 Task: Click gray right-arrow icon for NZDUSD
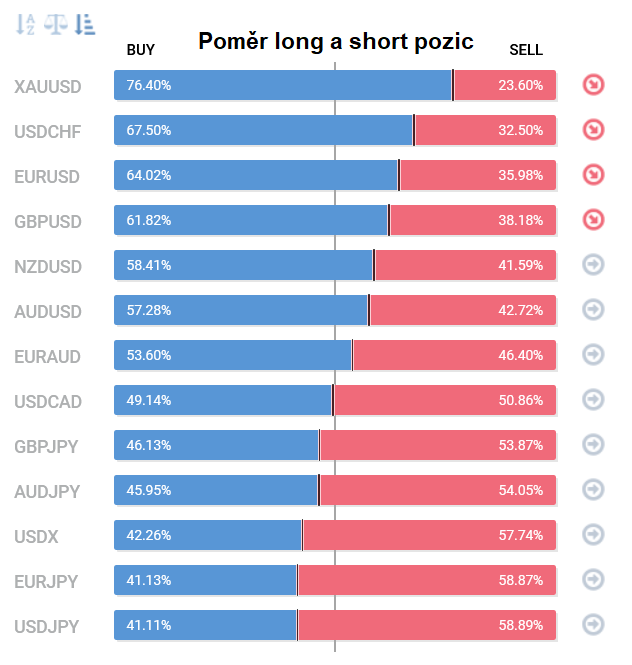point(593,265)
